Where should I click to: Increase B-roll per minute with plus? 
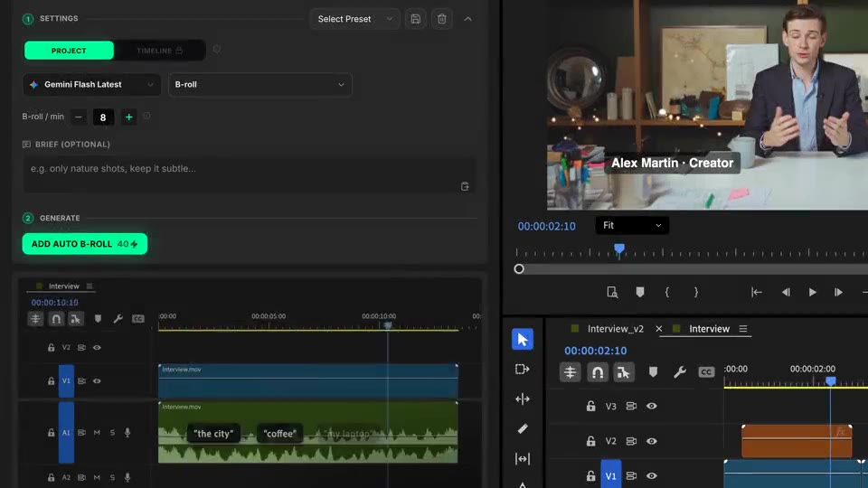click(129, 117)
